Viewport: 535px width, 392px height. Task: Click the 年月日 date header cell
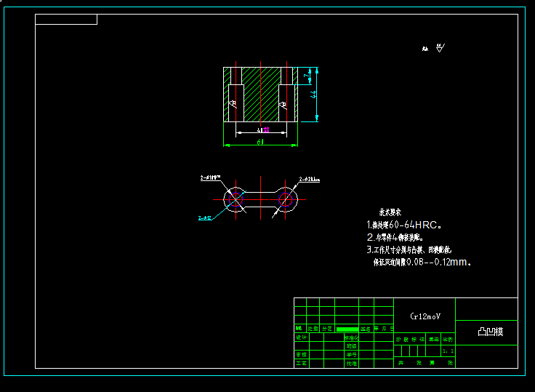[x=384, y=329]
